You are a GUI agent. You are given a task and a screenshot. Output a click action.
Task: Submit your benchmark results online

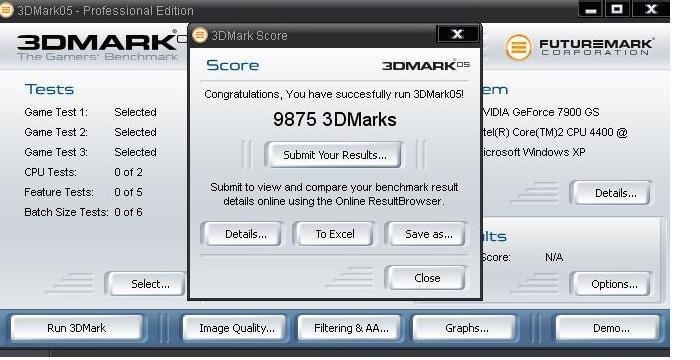click(x=334, y=155)
